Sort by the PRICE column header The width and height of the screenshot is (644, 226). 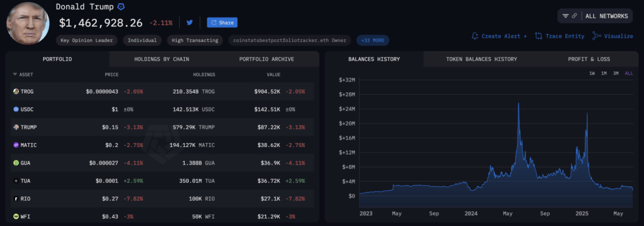(111, 75)
